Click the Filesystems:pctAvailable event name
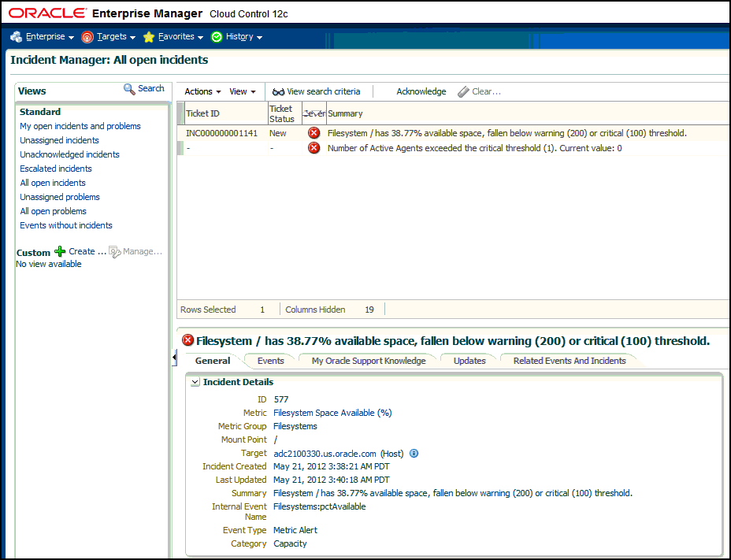Viewport: 731px width, 560px height. [x=319, y=507]
